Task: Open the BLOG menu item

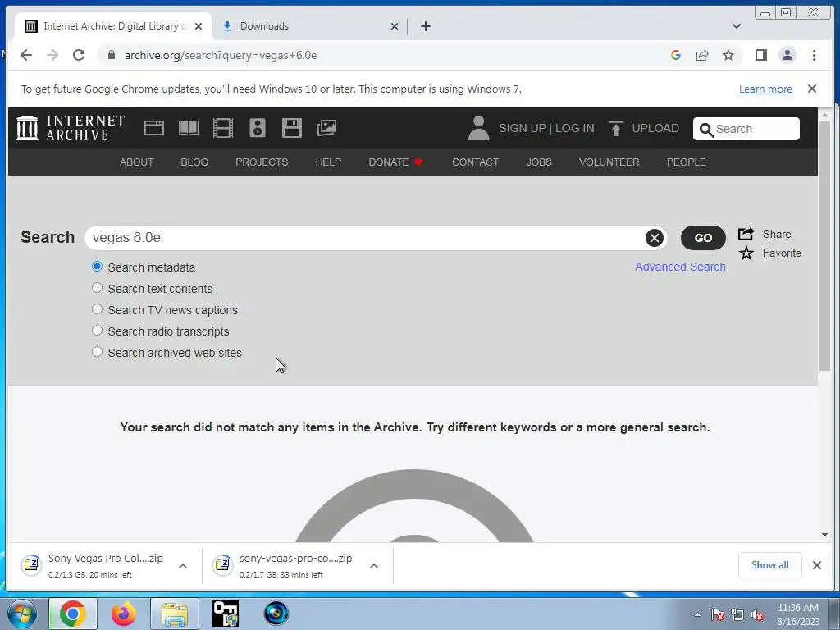Action: 194,162
